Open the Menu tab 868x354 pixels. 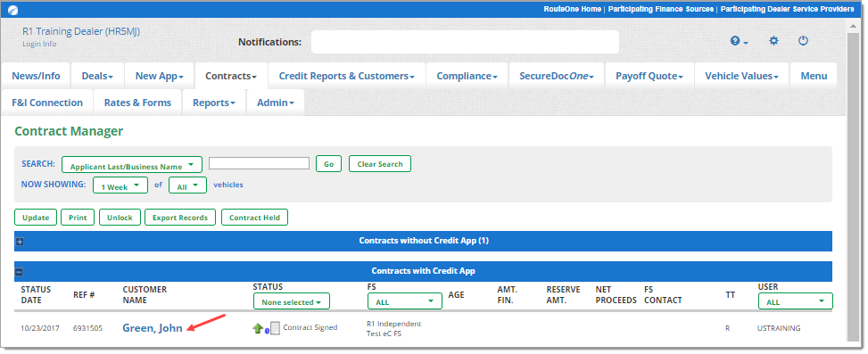point(814,76)
